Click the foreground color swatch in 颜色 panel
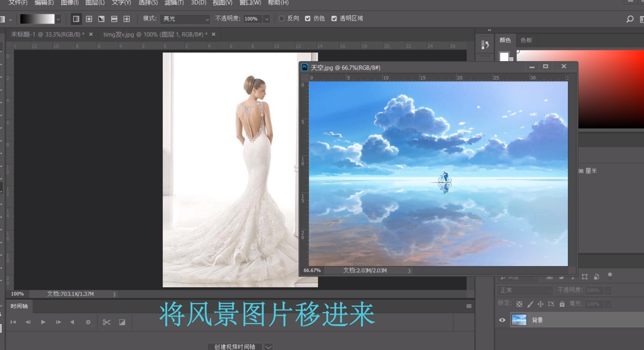644x350 pixels. (x=504, y=56)
